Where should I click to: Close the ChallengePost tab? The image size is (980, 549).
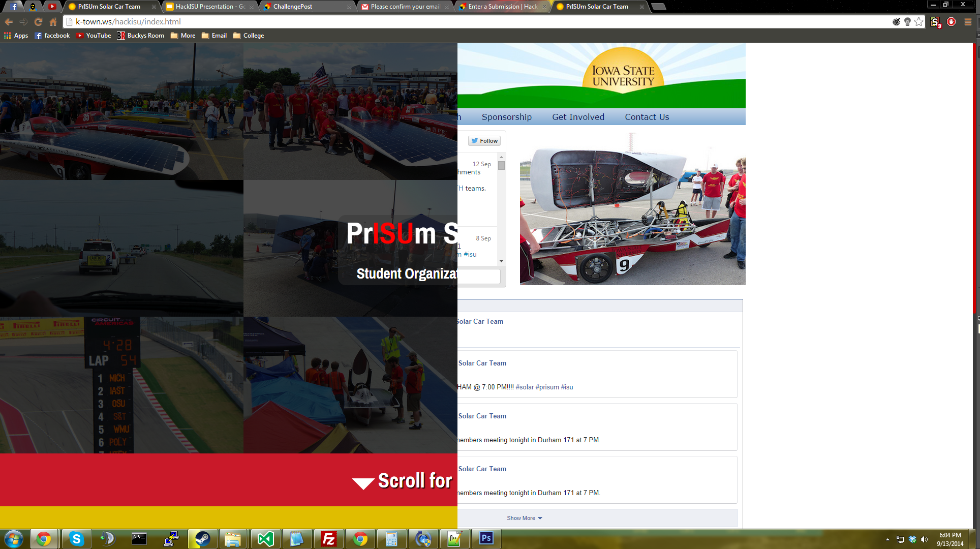pyautogui.click(x=349, y=7)
